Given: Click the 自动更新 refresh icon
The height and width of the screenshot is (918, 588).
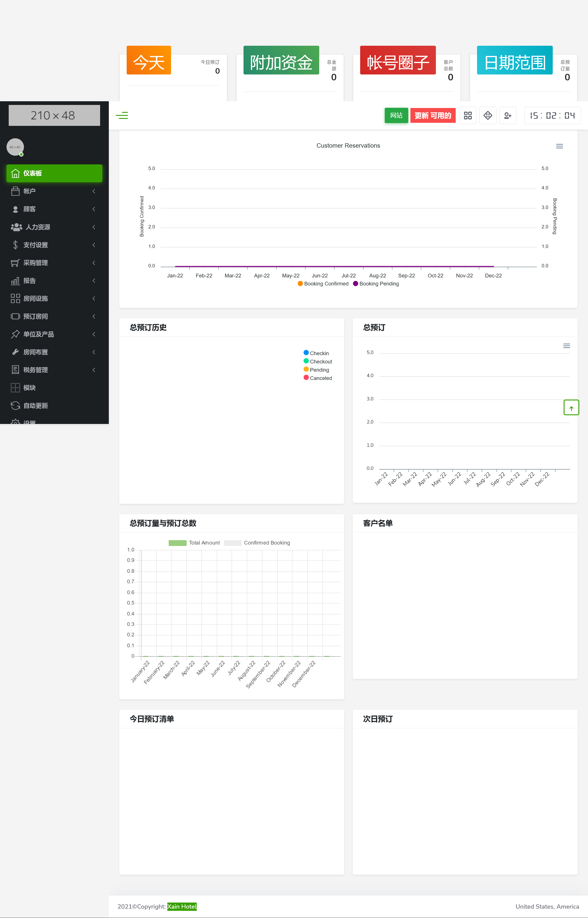Looking at the screenshot, I should click(x=15, y=406).
